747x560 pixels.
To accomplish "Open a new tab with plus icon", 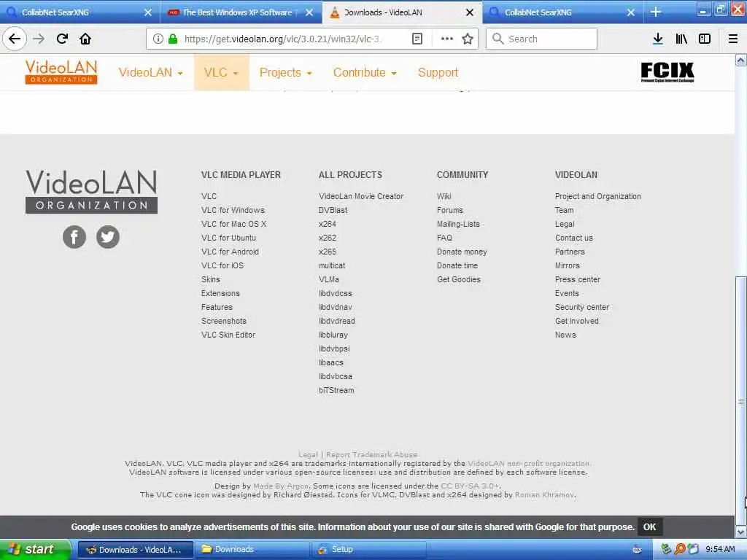I will (656, 12).
